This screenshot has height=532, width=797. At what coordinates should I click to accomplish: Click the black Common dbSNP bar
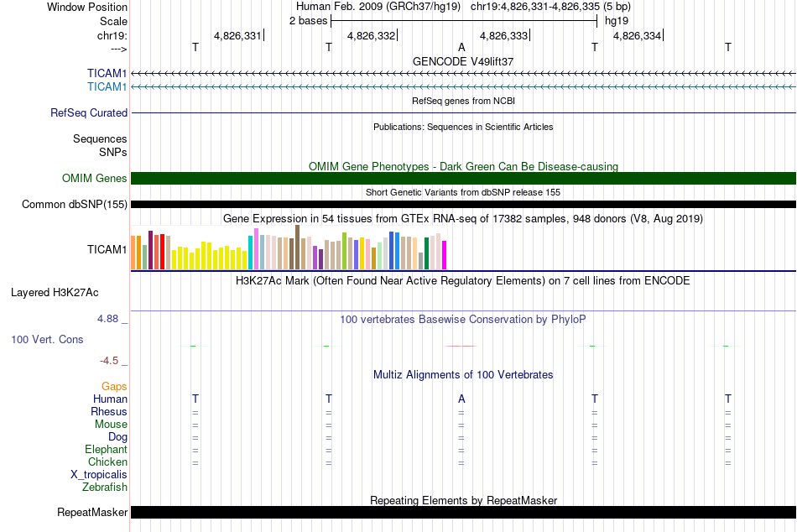463,205
